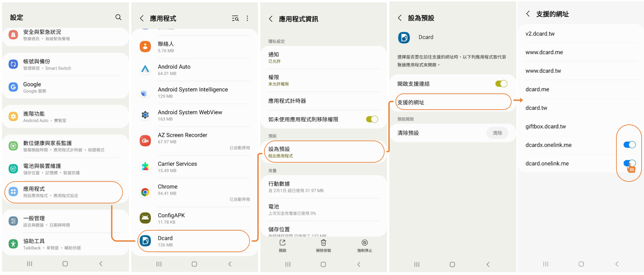Toggle 如未使用應用程式則移除權限 switch
Image resolution: width=644 pixels, height=275 pixels.
tap(372, 119)
